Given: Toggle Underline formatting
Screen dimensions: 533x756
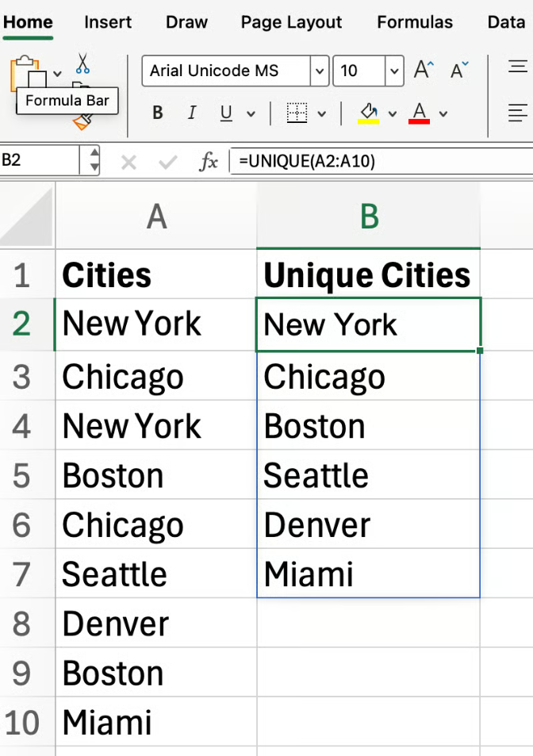Looking at the screenshot, I should [226, 113].
